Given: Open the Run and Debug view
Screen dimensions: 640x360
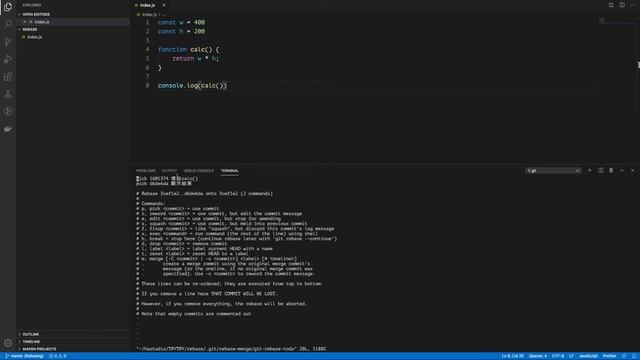Looking at the screenshot, I should coord(8,59).
